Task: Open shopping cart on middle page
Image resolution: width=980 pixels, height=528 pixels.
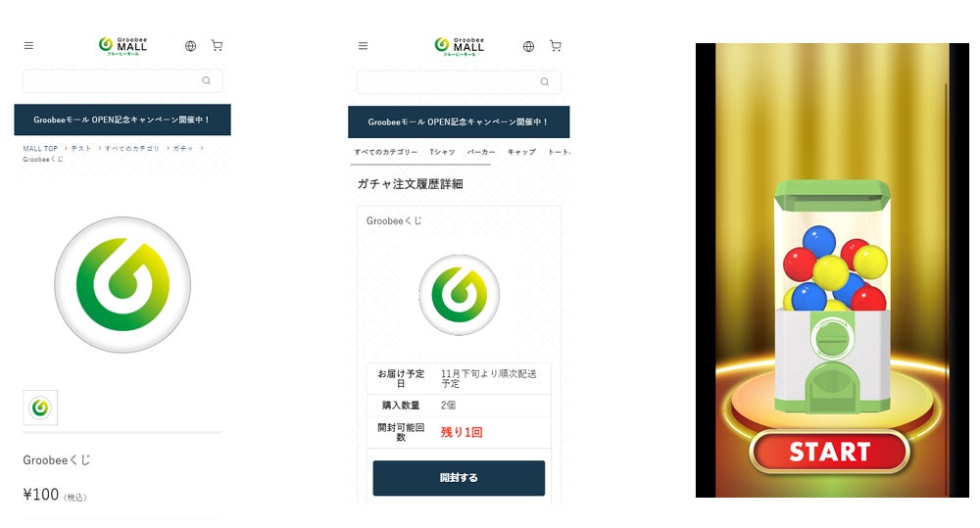Action: 555,46
